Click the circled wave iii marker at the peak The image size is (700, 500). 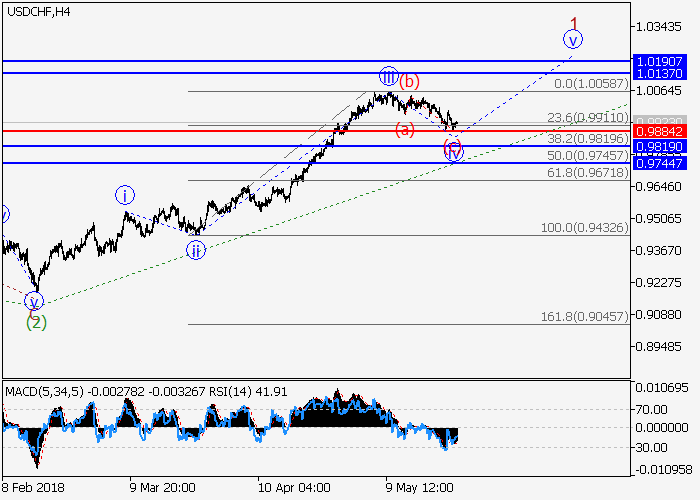[x=388, y=76]
